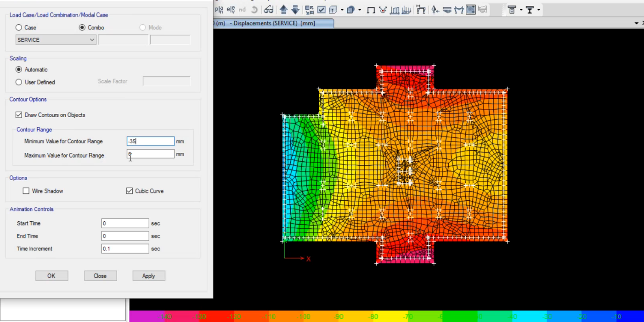644x322 pixels.
Task: Select the Automatic scaling radio button
Action: tap(19, 69)
